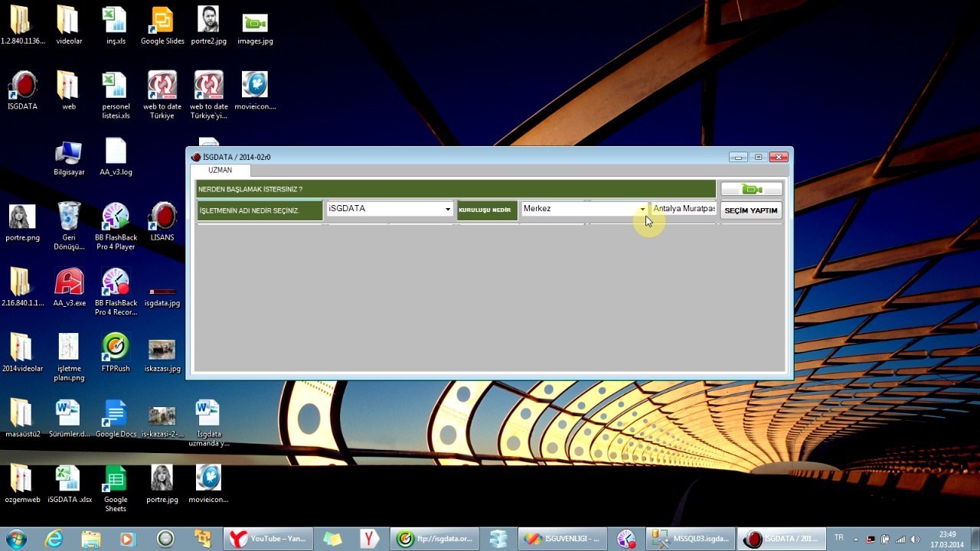Click the İSGDATA window title bar icon
Viewport: 980px width, 551px height.
tap(196, 157)
